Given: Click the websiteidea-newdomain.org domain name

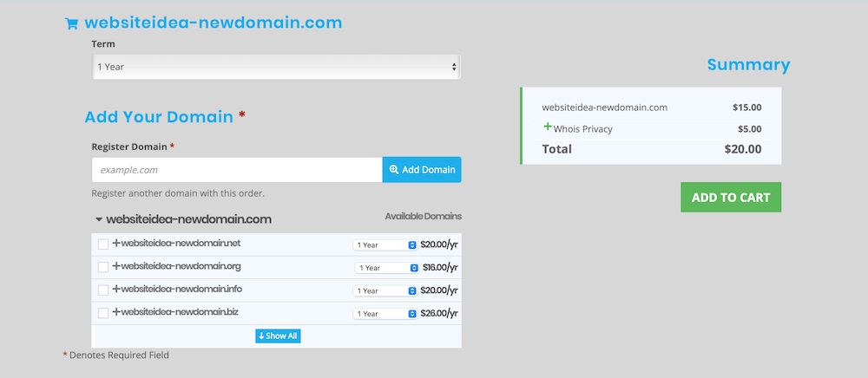Looking at the screenshot, I should [x=181, y=266].
